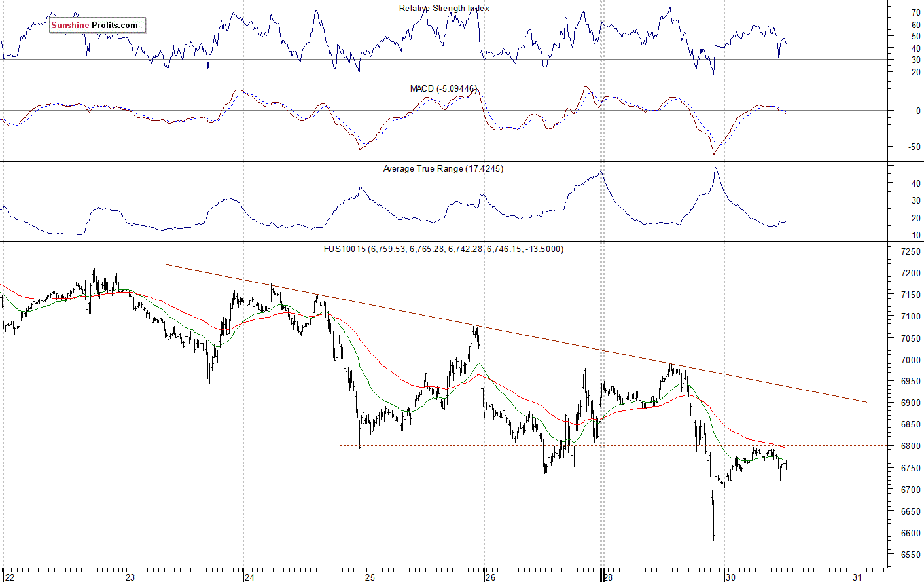Select the FUS10015 price header text
The height and width of the screenshot is (582, 924).
click(x=444, y=249)
